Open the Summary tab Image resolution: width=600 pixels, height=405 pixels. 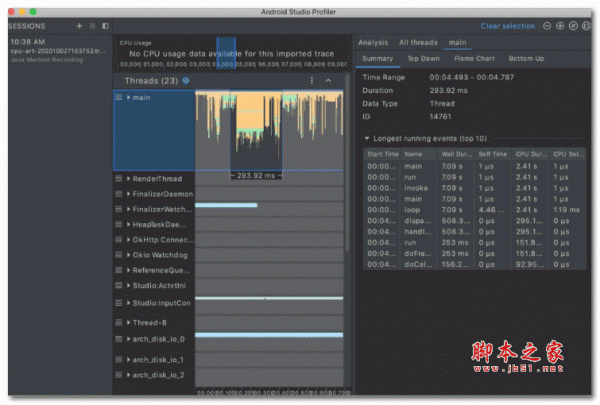click(378, 59)
